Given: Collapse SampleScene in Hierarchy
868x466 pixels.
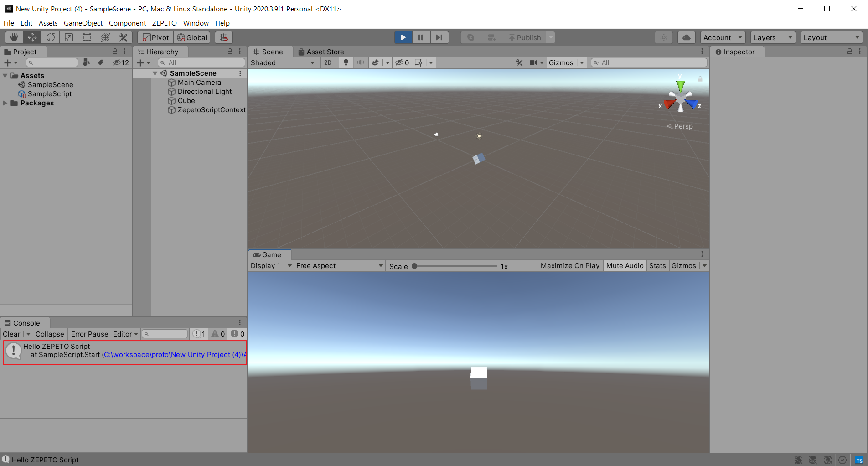Looking at the screenshot, I should point(155,73).
